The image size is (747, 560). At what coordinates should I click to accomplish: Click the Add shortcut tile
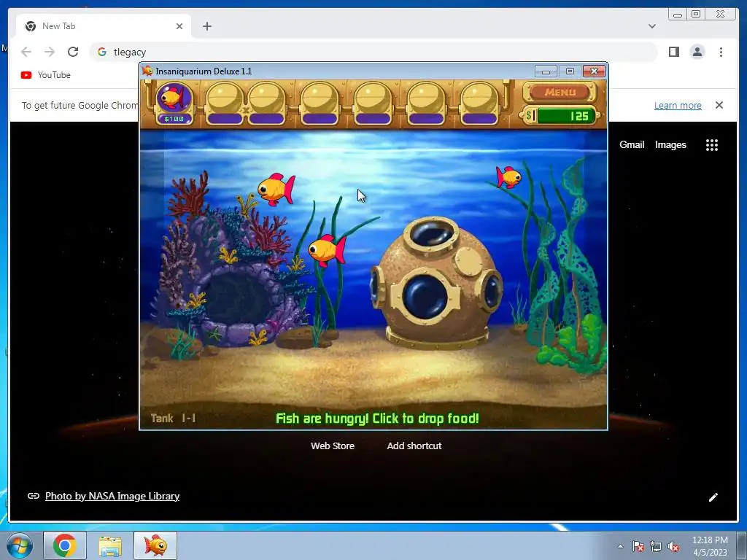(414, 446)
